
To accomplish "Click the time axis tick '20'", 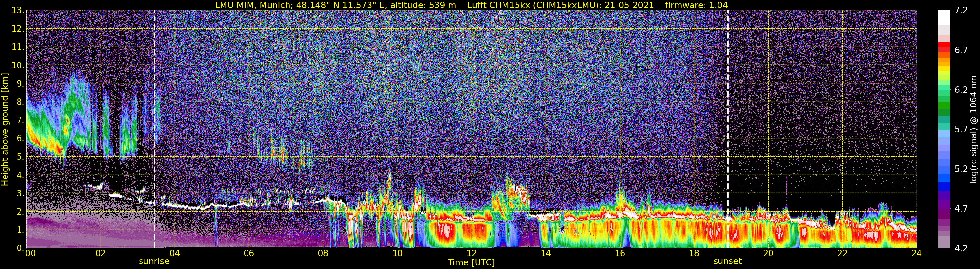I will tap(768, 253).
